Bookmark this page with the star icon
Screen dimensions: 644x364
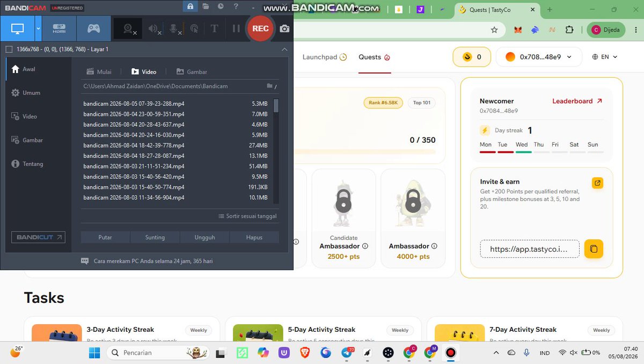click(494, 30)
